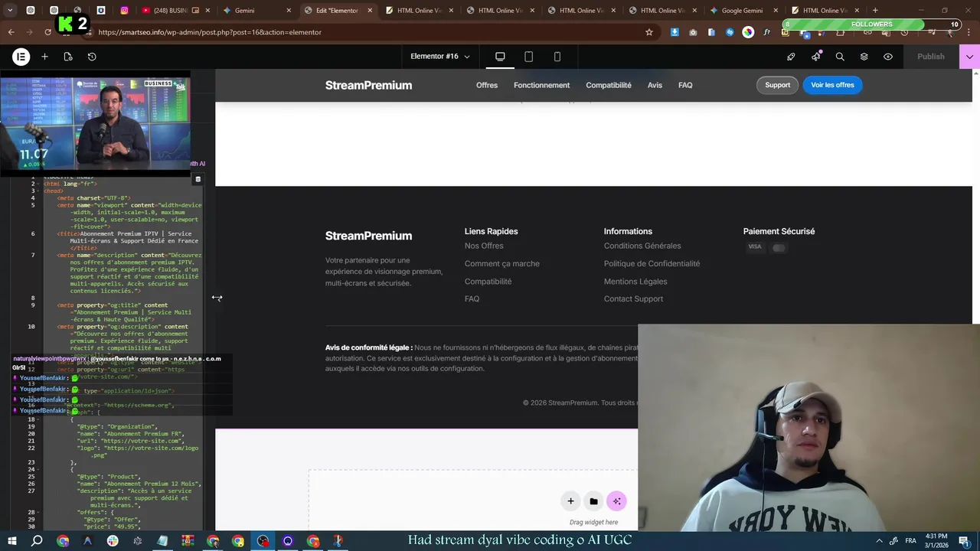The width and height of the screenshot is (980, 551).
Task: Click the Nos Offres footer link
Action: 484,246
